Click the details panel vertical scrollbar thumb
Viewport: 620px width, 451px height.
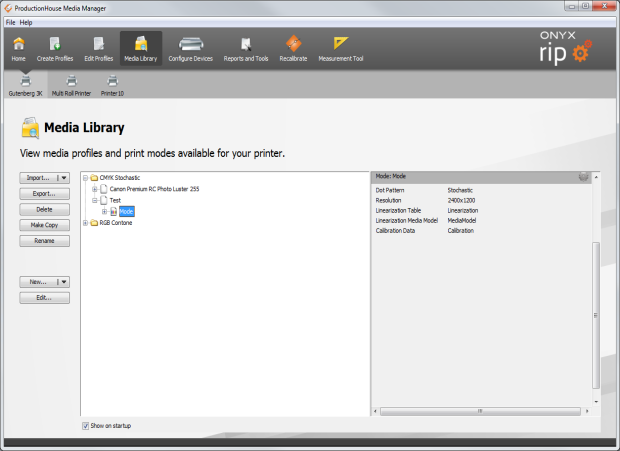tap(596, 315)
